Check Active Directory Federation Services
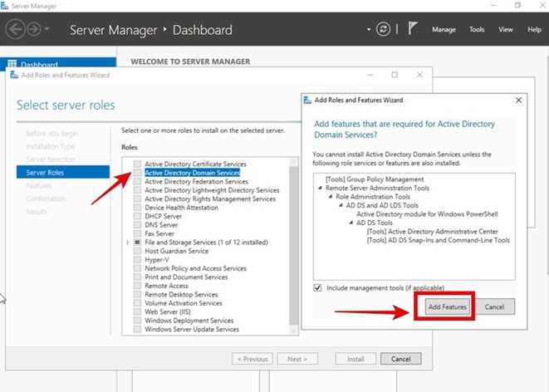Viewport: 549px width, 392px height. [x=137, y=181]
